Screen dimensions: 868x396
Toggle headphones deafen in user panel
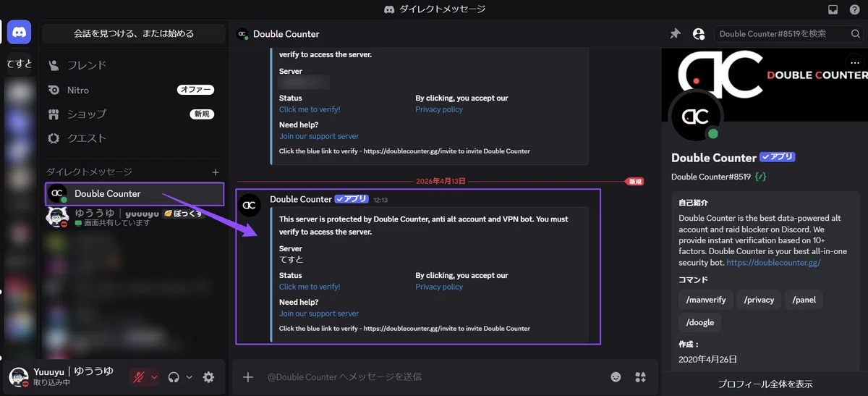pos(174,376)
